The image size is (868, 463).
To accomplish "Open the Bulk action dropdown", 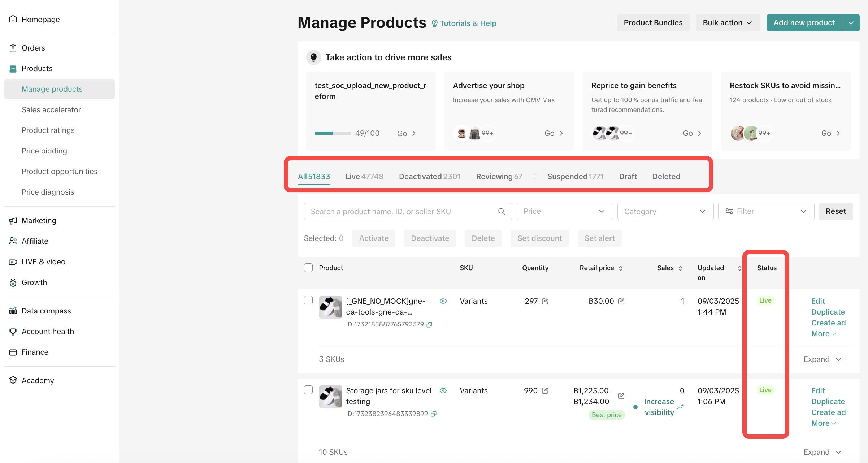I will click(x=728, y=23).
